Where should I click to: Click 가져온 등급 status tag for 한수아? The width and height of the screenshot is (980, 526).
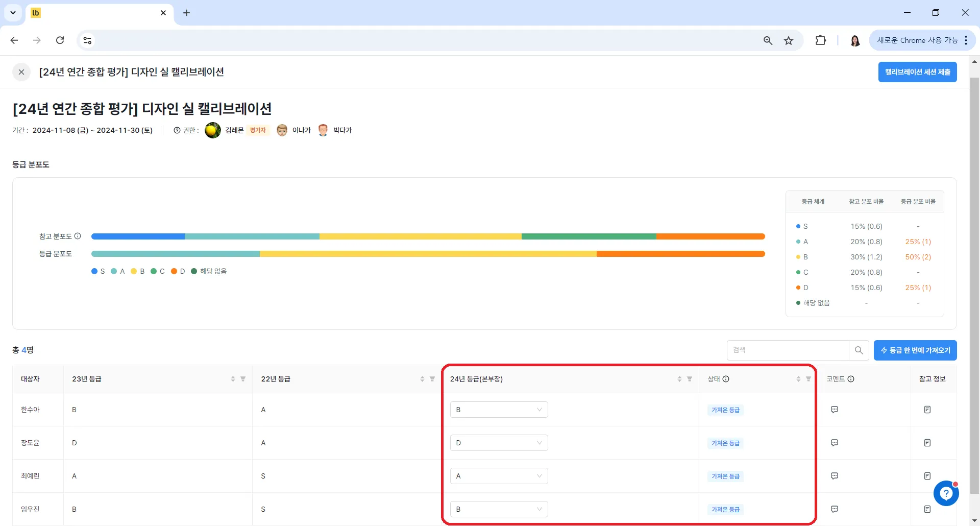(725, 410)
